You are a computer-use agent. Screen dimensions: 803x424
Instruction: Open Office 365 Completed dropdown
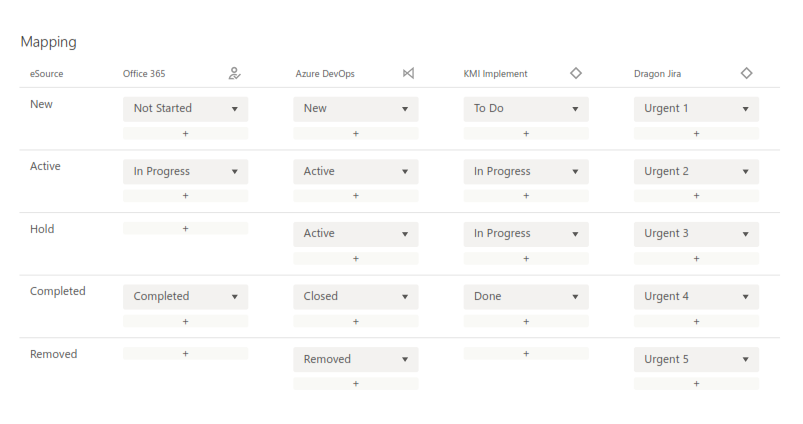point(185,296)
